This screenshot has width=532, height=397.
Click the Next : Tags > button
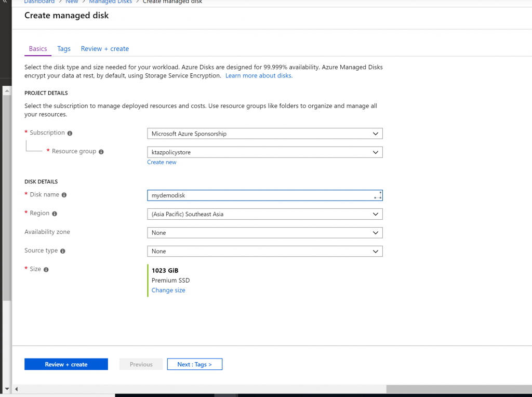194,364
